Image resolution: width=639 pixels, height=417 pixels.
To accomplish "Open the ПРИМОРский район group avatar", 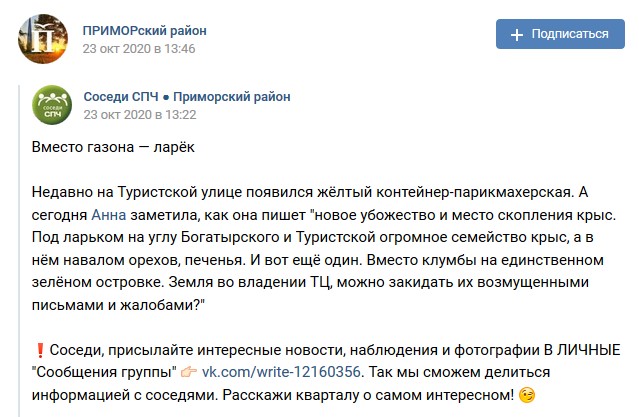I will (x=43, y=39).
